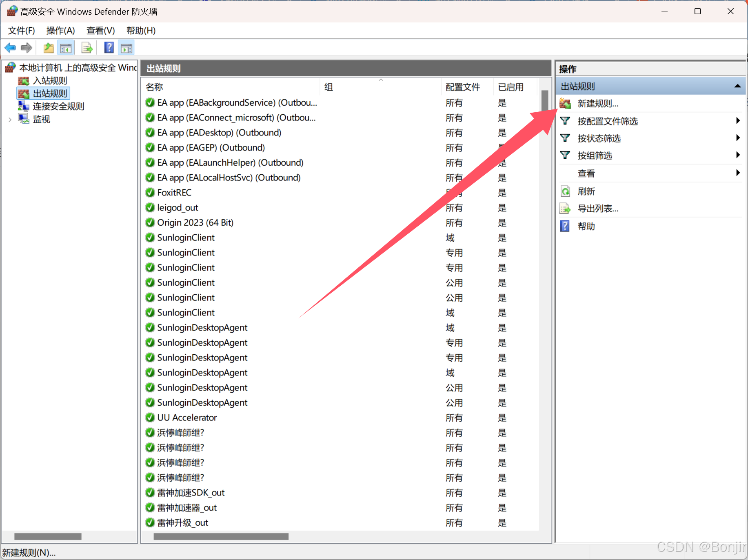This screenshot has width=748, height=560.
Task: Sort by the 配置文件 column header
Action: 467,87
